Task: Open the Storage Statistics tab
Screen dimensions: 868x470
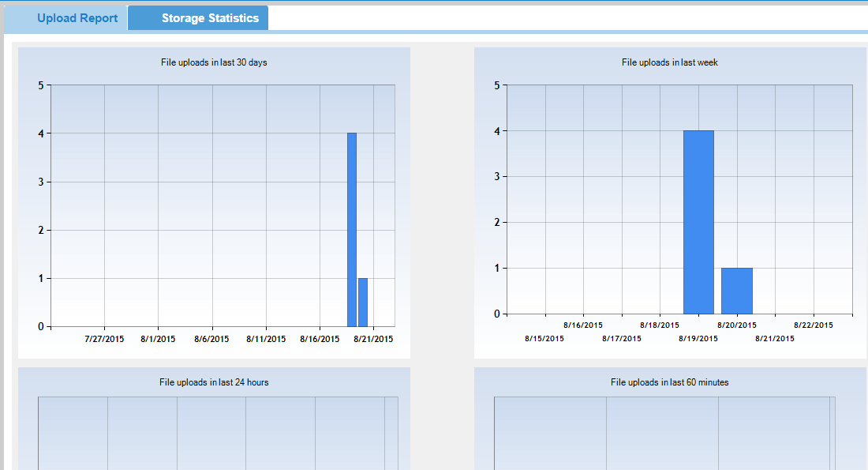Action: coord(198,18)
